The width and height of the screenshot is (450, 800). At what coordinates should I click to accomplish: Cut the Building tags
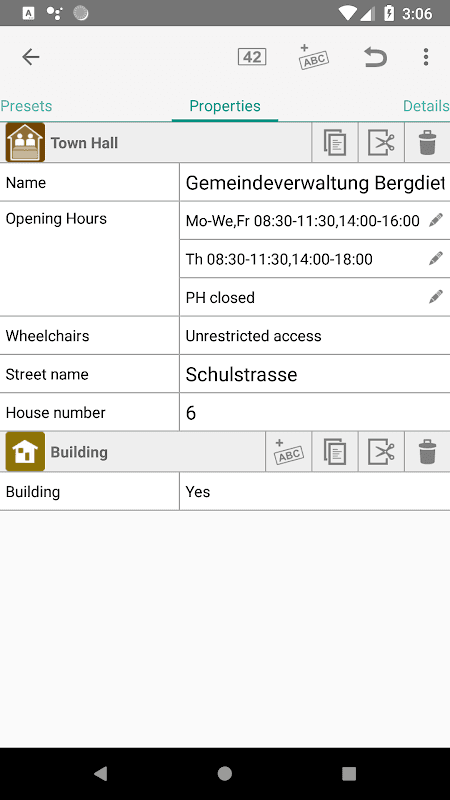(x=381, y=452)
